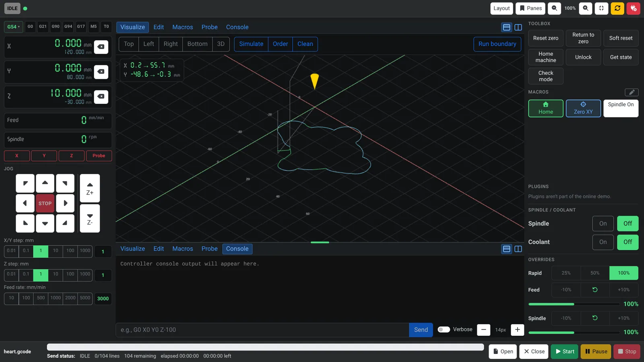This screenshot has width=644, height=362.
Task: Edit macros with the pencil icon
Action: click(632, 92)
